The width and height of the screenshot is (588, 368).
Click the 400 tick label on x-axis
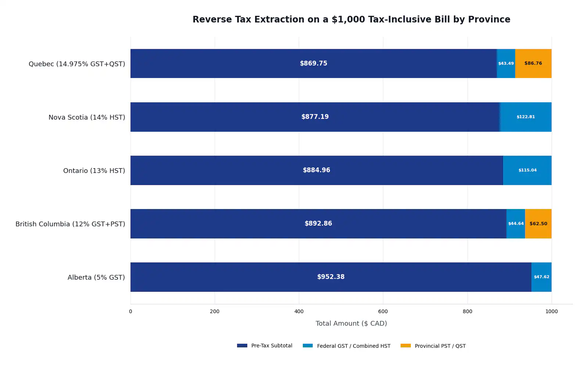coord(299,311)
